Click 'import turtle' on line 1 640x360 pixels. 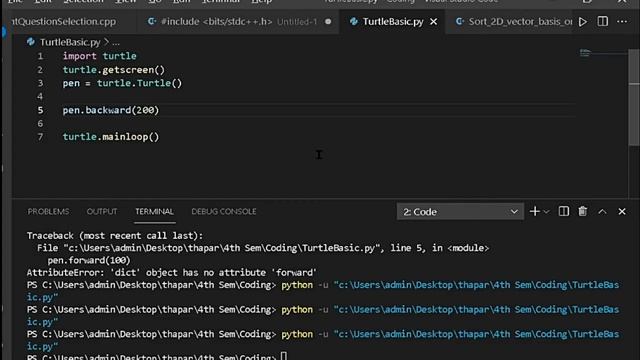(x=100, y=56)
